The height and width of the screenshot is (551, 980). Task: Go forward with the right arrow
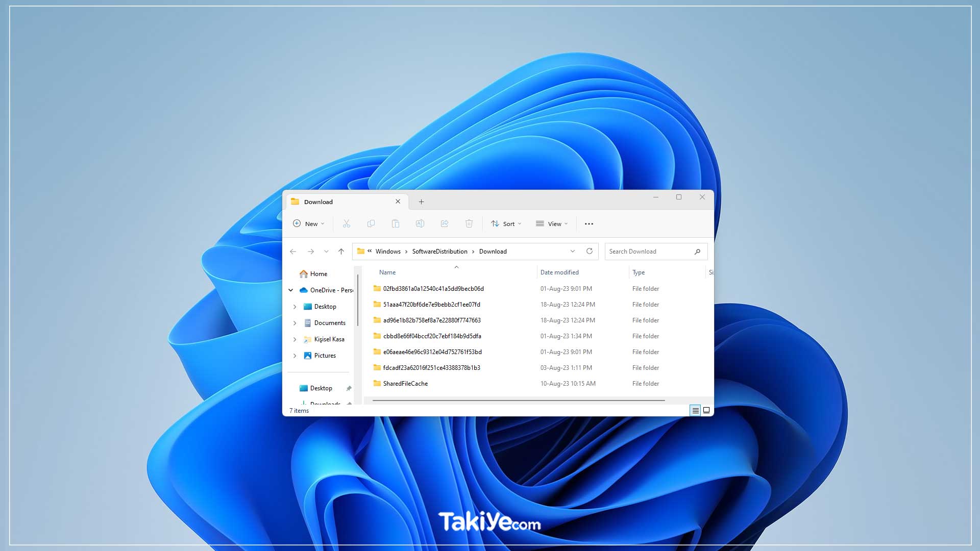(310, 252)
